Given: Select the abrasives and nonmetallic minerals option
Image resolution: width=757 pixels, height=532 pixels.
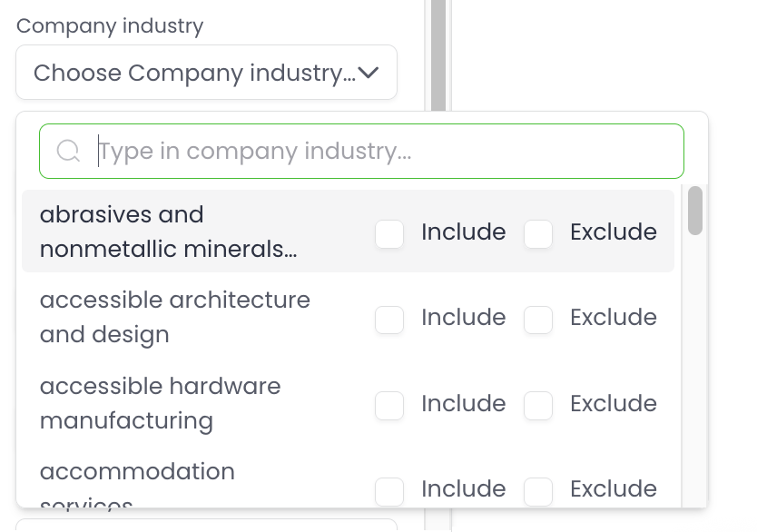Looking at the screenshot, I should click(168, 232).
